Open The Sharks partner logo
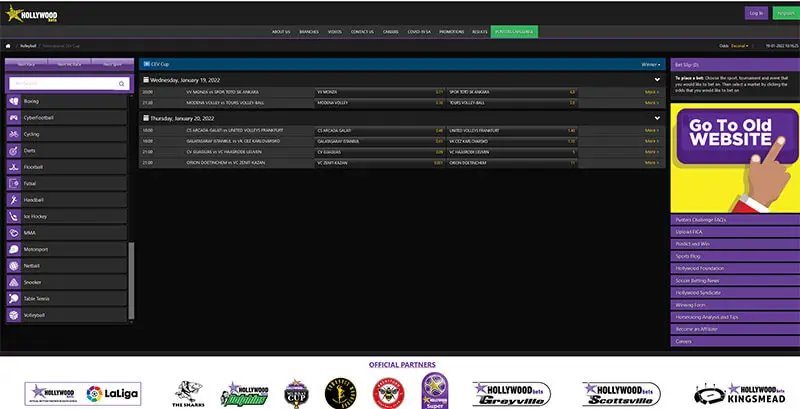The height and width of the screenshot is (409, 800). 189,394
